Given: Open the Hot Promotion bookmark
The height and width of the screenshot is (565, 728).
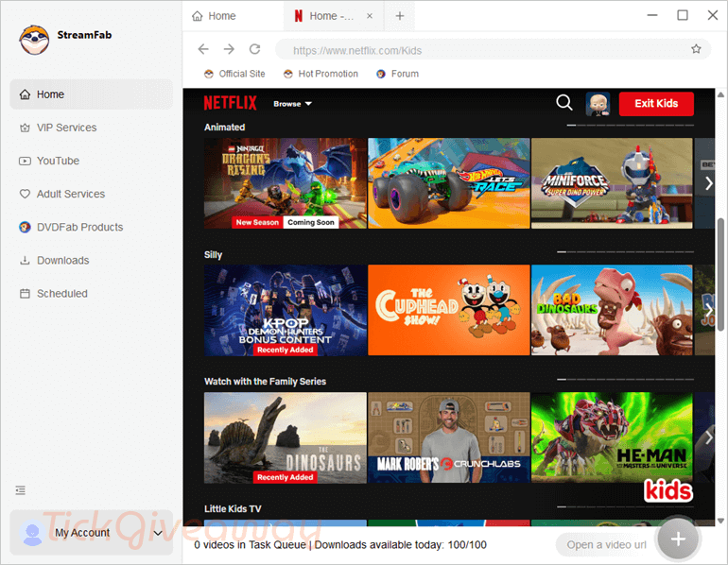Looking at the screenshot, I should point(321,74).
